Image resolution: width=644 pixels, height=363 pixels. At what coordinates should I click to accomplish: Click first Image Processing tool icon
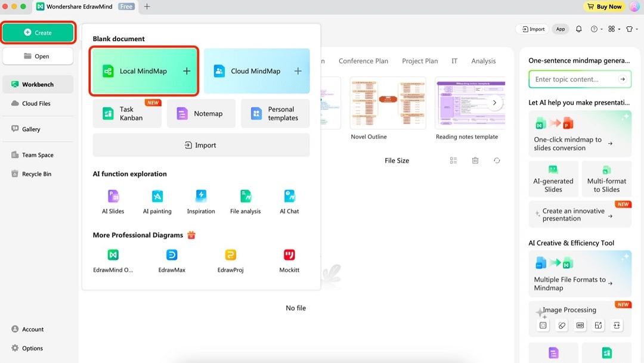(x=543, y=325)
